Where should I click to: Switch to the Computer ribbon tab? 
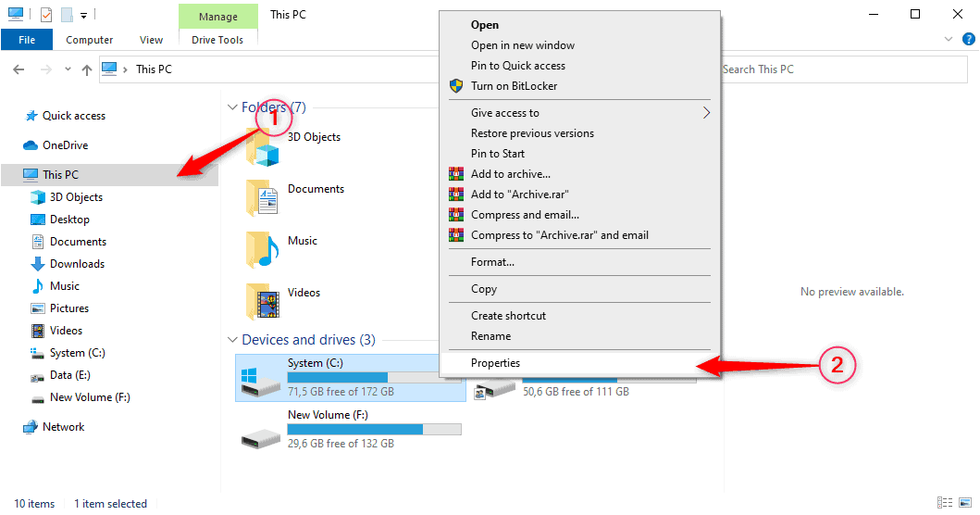tap(90, 40)
